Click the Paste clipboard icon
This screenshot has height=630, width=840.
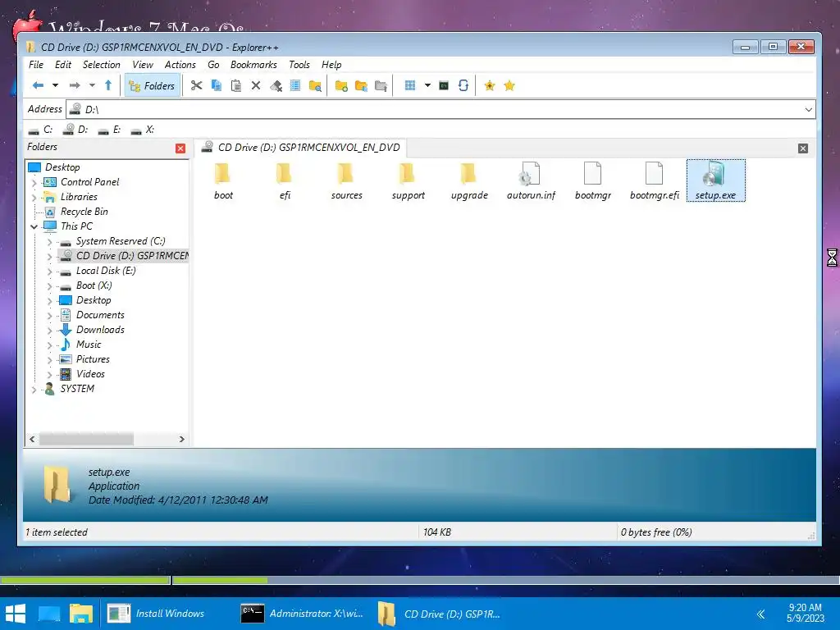click(235, 85)
